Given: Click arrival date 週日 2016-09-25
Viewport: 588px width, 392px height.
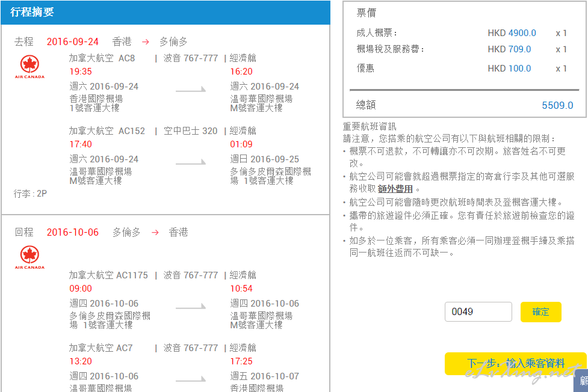Looking at the screenshot, I should pyautogui.click(x=264, y=159).
